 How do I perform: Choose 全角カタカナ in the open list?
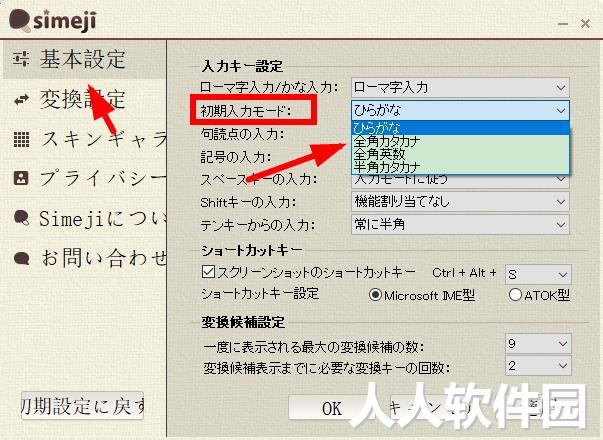tap(460, 141)
